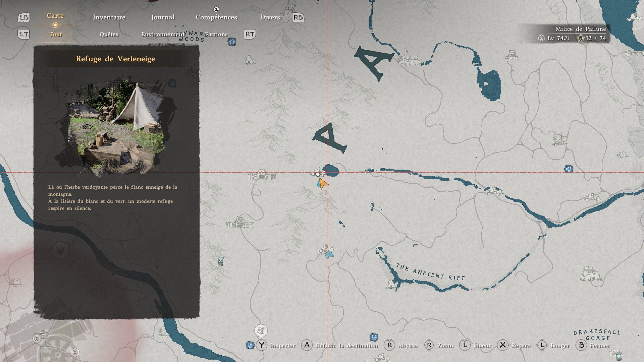The height and width of the screenshot is (362, 644).
Task: Filter the map by Factions
Action: pyautogui.click(x=216, y=34)
